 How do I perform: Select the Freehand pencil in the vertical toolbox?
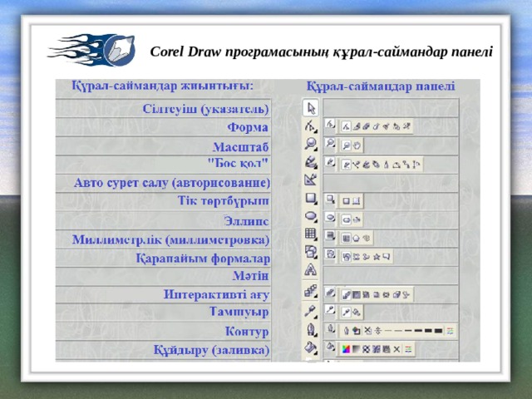(311, 162)
